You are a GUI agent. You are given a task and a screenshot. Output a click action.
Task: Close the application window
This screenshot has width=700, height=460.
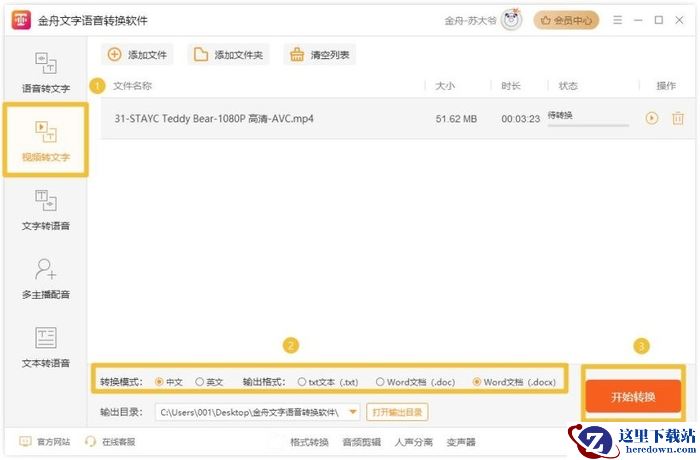tap(679, 20)
